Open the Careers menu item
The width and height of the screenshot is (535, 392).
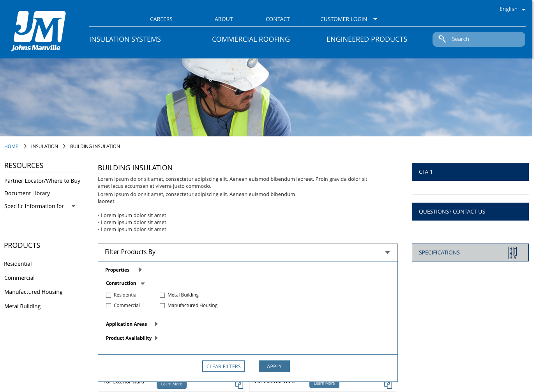point(161,19)
